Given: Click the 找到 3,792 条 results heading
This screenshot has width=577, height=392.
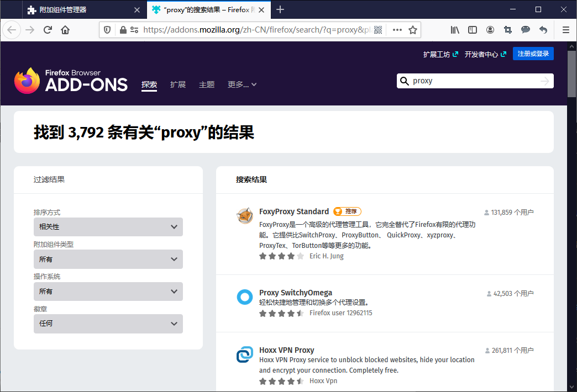Looking at the screenshot, I should [144, 133].
